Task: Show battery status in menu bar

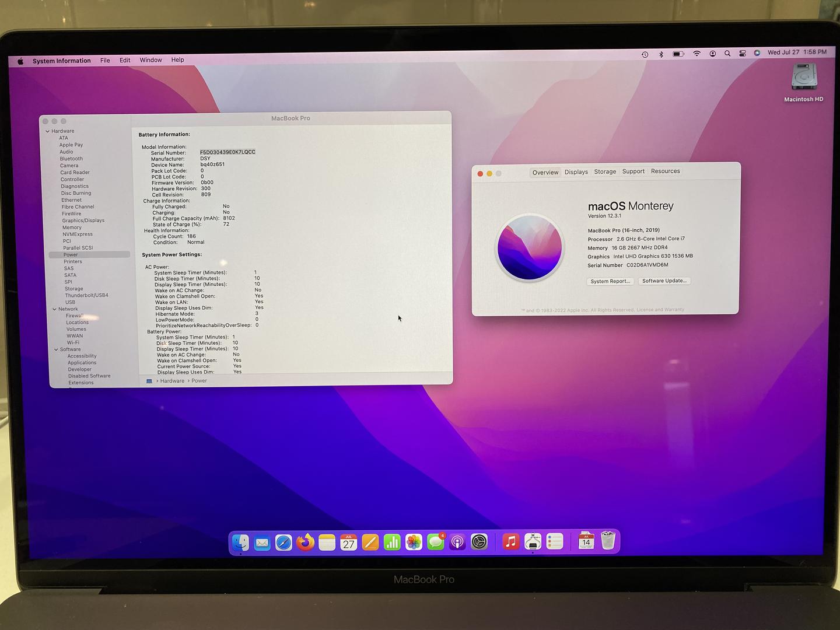Action: click(678, 54)
